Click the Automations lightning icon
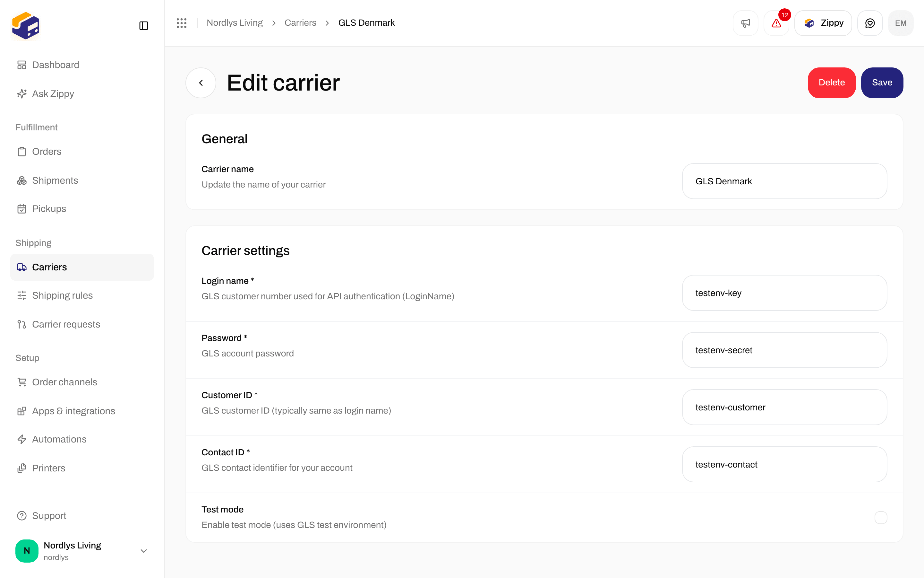The image size is (924, 578). pyautogui.click(x=22, y=439)
